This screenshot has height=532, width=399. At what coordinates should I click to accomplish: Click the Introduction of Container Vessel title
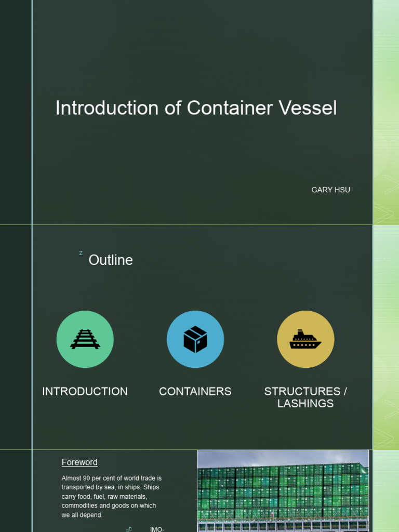point(196,108)
